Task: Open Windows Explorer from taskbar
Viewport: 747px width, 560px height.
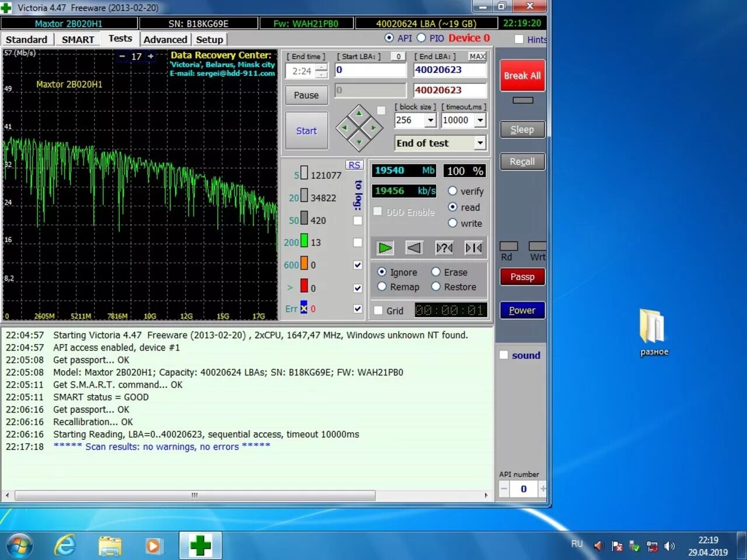Action: tap(110, 546)
